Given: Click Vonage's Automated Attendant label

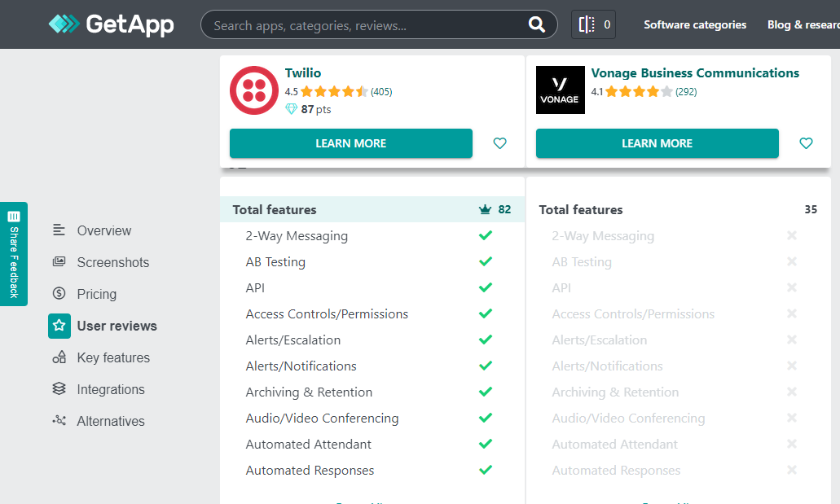Looking at the screenshot, I should pos(614,444).
